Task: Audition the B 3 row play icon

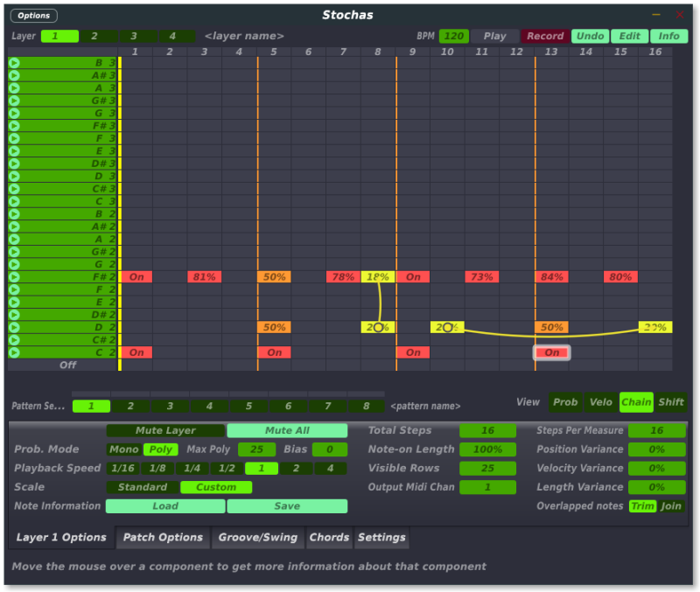Action: (14, 63)
